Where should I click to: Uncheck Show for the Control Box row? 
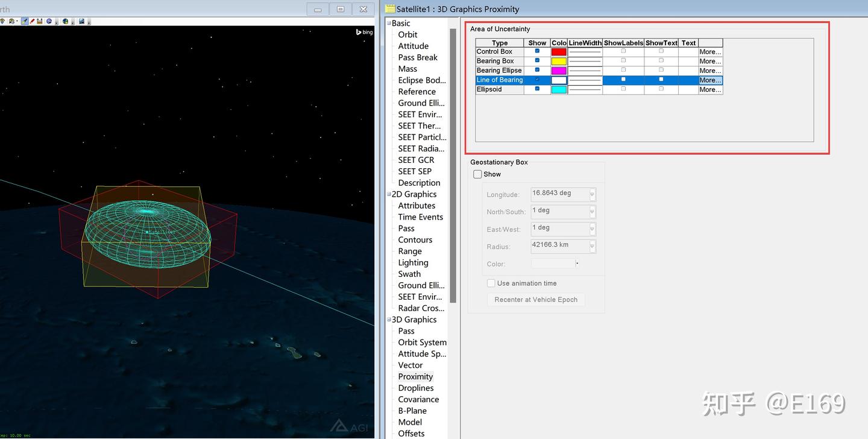coord(537,51)
